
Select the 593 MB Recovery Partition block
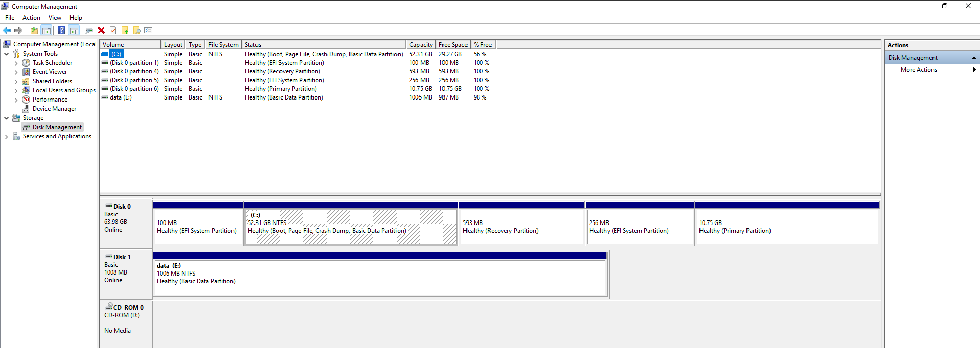522,223
